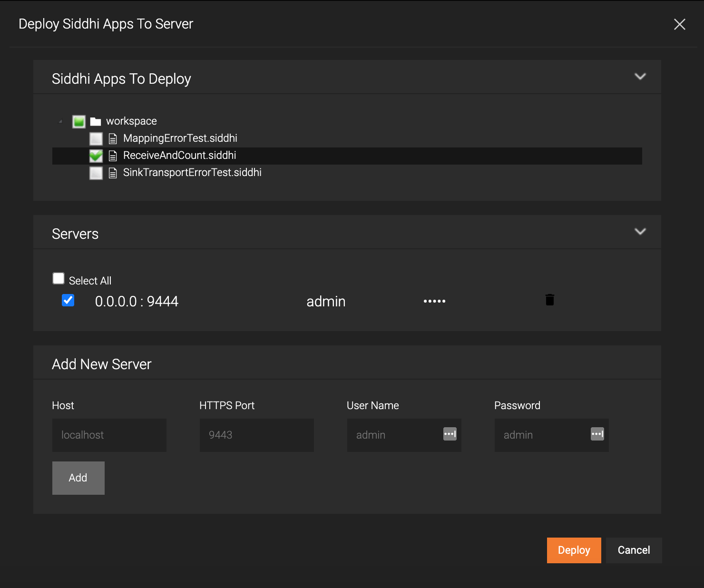
Task: Focus the Password input field
Action: coord(552,435)
